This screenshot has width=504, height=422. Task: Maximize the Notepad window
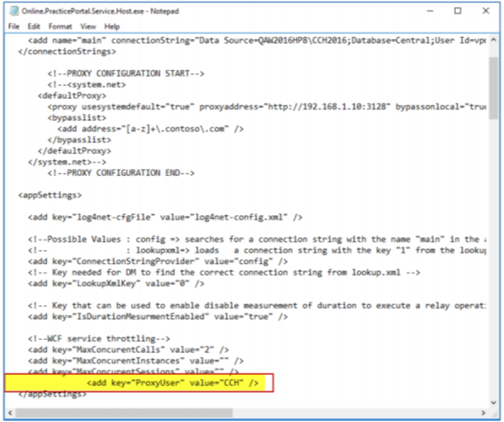tap(458, 11)
